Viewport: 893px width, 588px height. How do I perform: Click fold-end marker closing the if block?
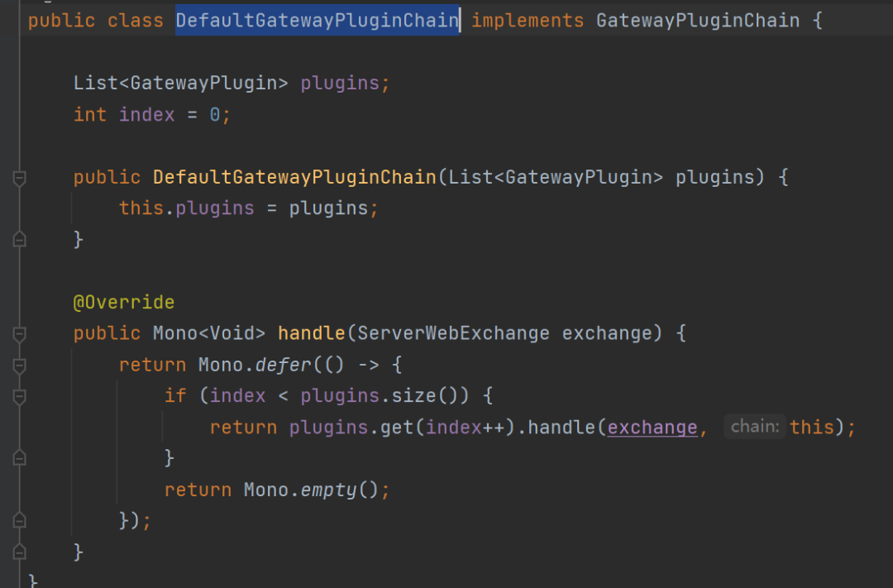(x=19, y=459)
